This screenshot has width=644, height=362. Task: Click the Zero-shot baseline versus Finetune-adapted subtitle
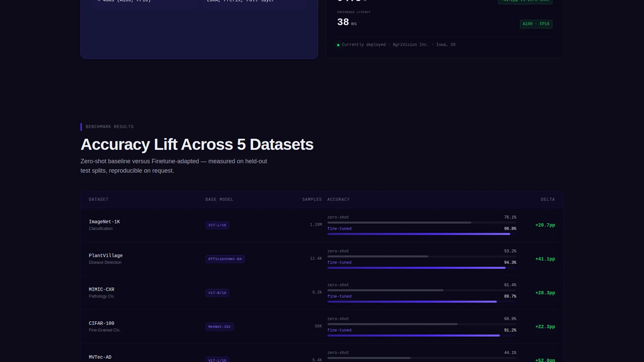click(174, 166)
